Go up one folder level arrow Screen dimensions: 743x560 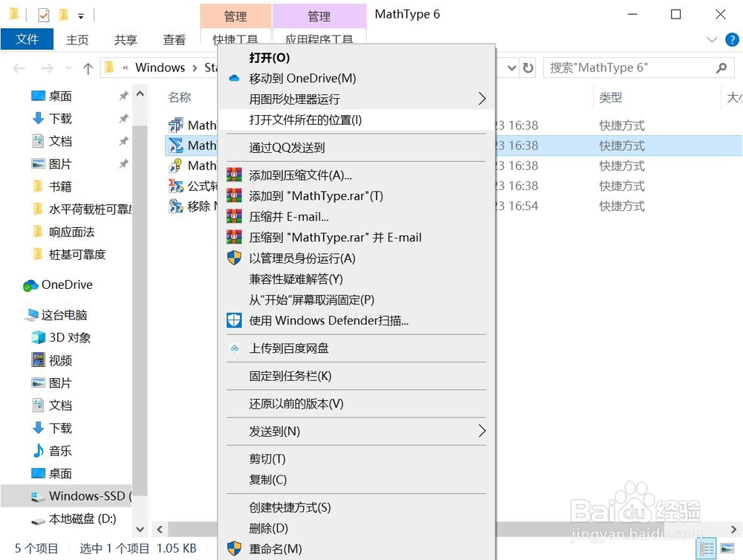(x=88, y=68)
